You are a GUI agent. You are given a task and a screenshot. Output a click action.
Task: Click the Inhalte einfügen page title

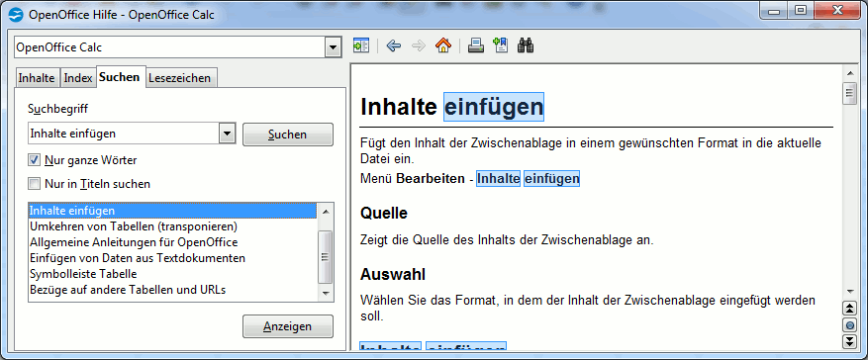tap(451, 107)
